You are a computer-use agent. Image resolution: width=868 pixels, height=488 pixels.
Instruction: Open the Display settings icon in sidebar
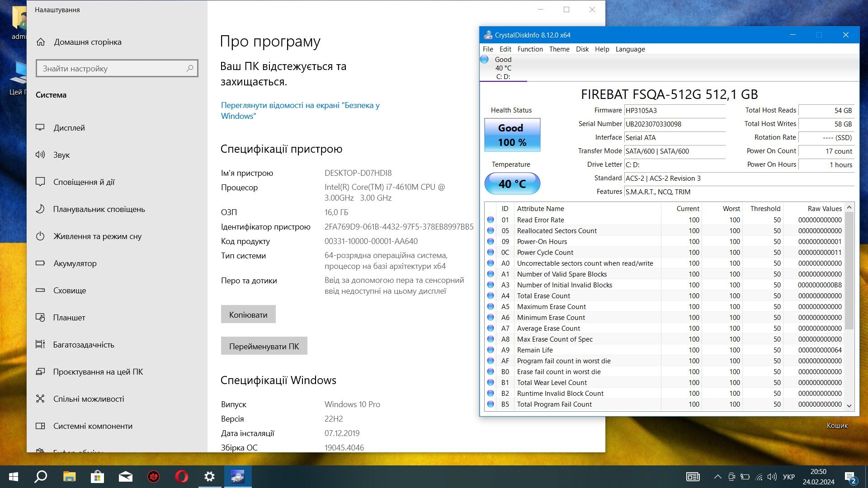40,127
